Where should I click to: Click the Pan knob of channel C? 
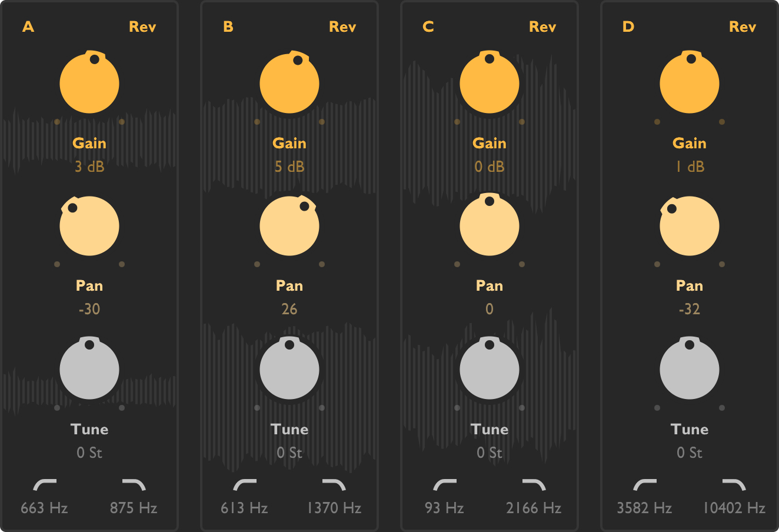(490, 225)
